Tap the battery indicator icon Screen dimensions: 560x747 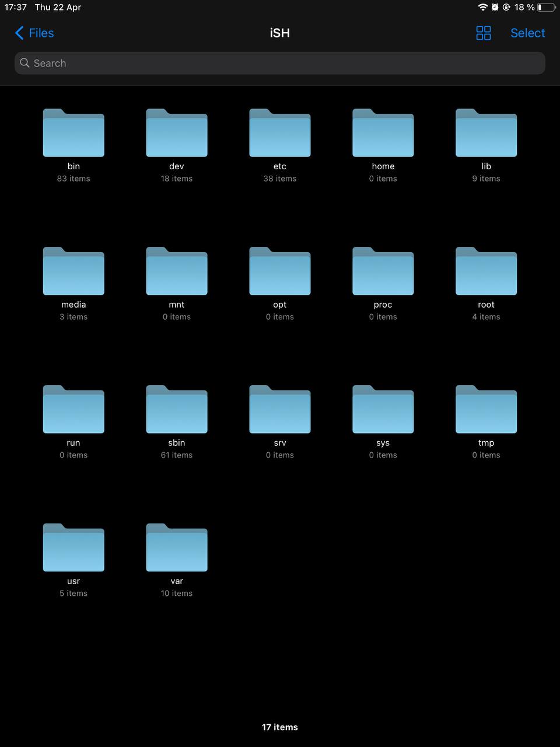[x=547, y=7]
